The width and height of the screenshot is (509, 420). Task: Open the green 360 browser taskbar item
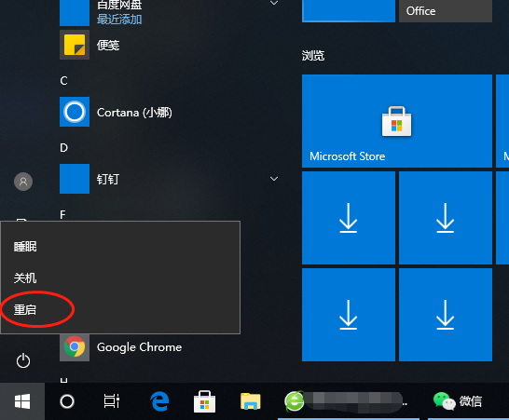[349, 401]
